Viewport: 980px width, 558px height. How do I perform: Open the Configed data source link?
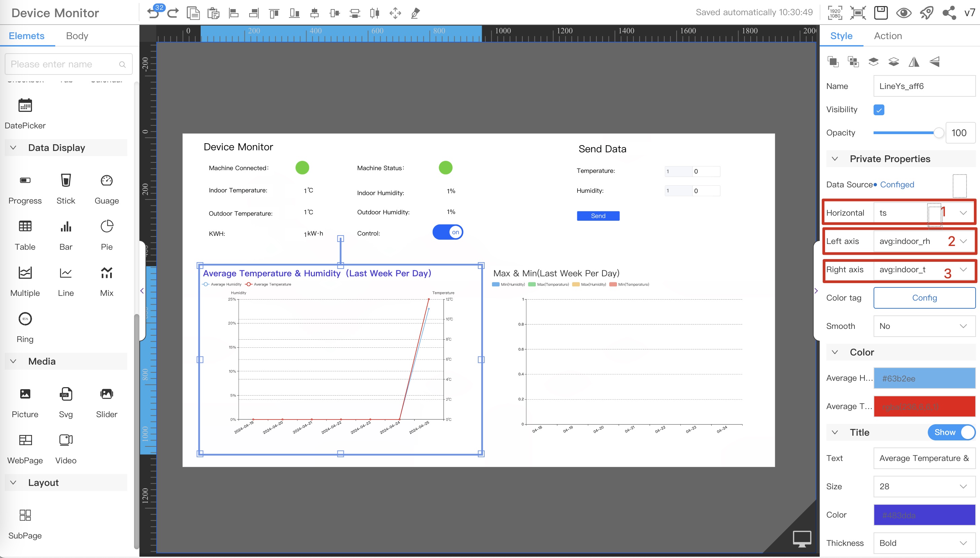pyautogui.click(x=896, y=184)
